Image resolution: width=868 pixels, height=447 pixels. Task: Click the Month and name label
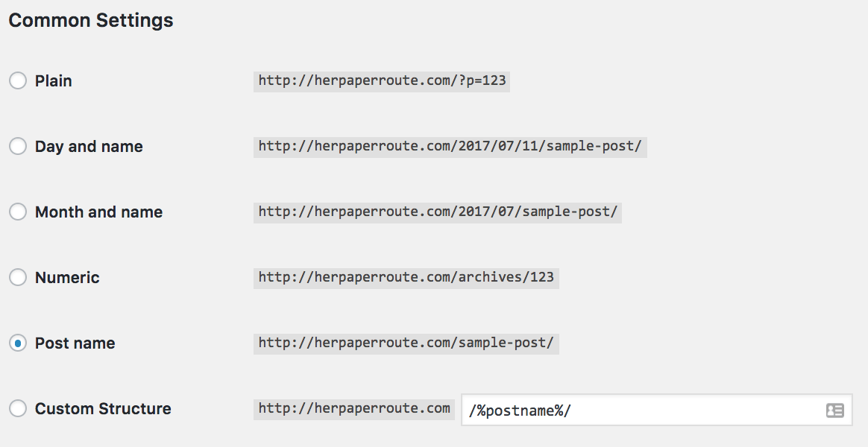pos(98,212)
